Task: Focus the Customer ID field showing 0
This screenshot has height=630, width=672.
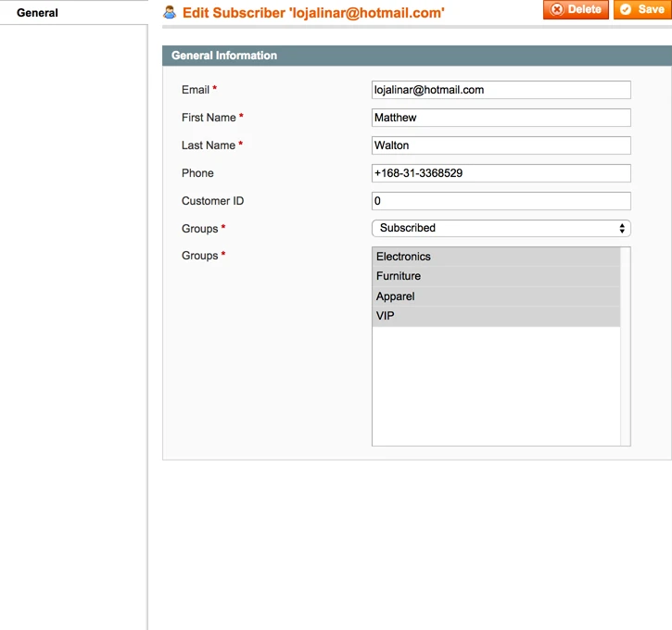Action: tap(501, 201)
